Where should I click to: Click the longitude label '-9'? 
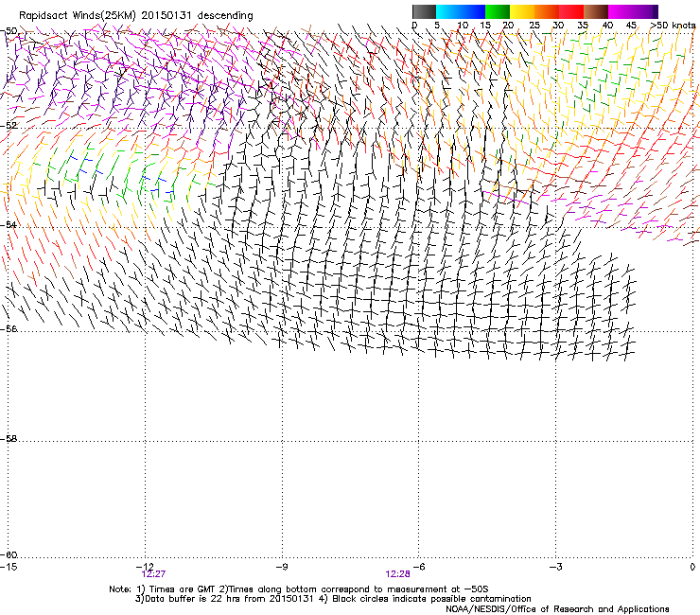[281, 567]
